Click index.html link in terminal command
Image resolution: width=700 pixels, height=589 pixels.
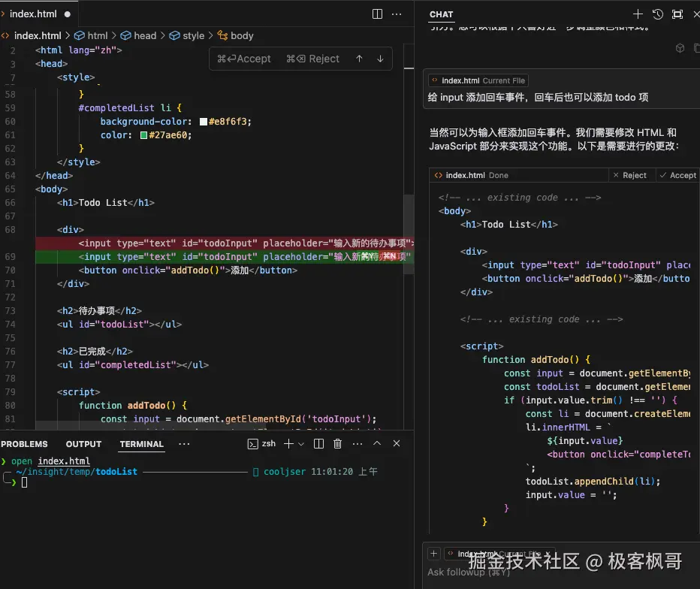pyautogui.click(x=64, y=461)
